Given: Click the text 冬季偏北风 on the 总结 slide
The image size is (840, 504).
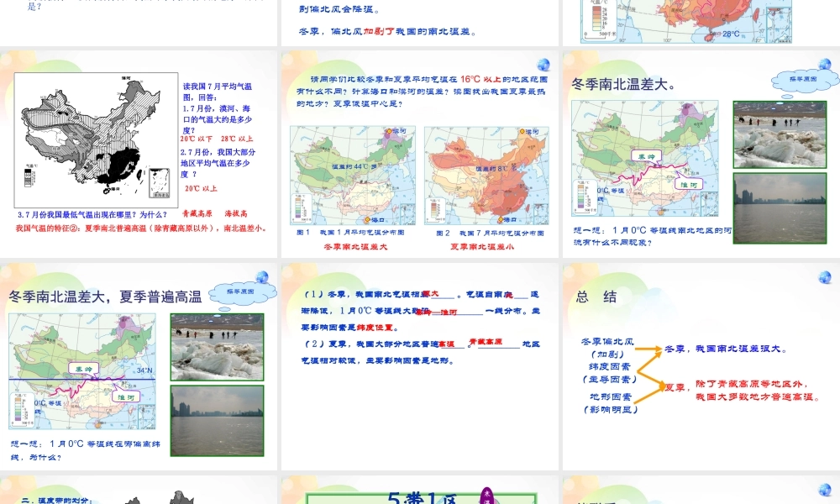Looking at the screenshot, I should [x=607, y=341].
